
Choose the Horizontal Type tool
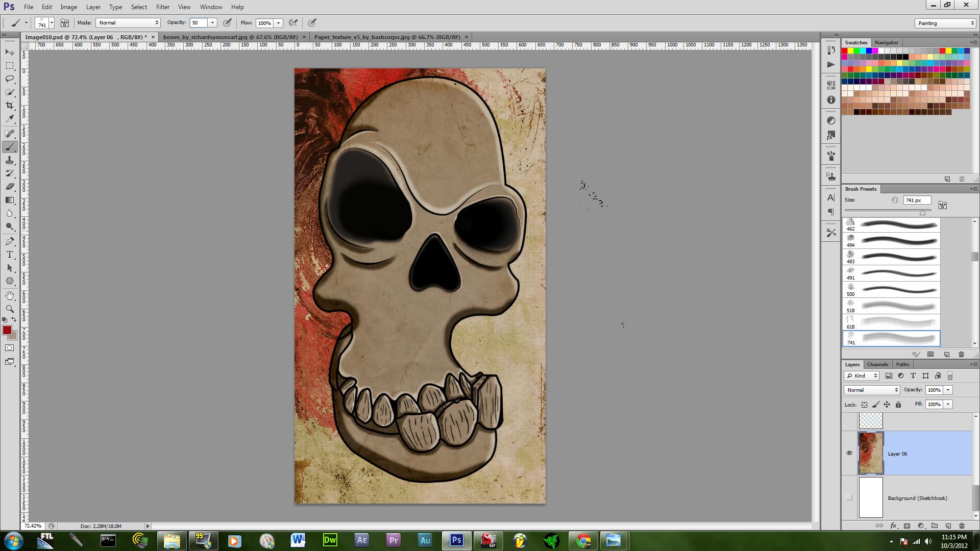pos(10,255)
